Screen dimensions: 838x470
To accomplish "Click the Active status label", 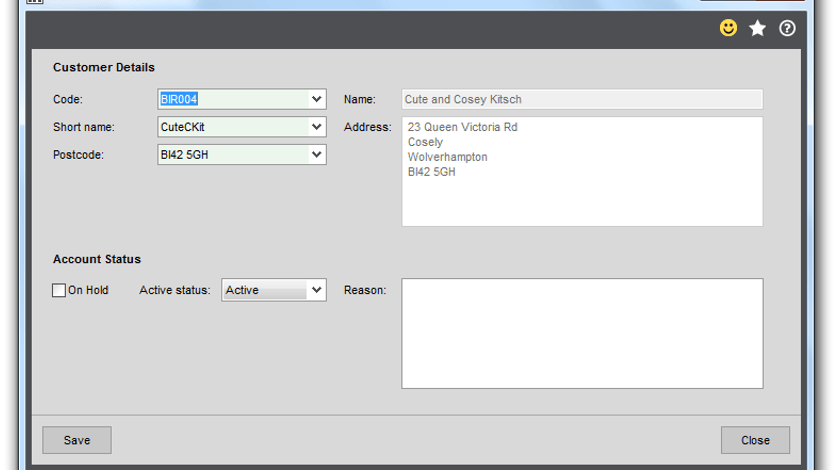I will point(175,290).
